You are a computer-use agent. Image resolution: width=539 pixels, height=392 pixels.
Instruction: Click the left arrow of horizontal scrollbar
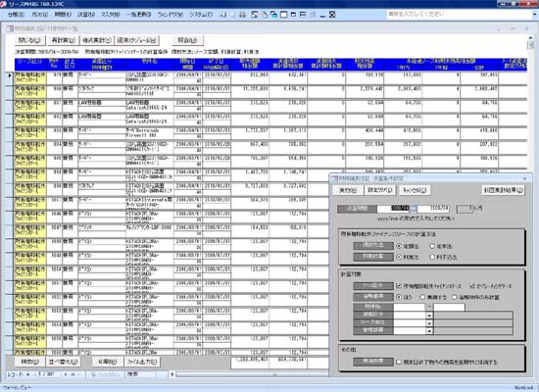(x=171, y=374)
